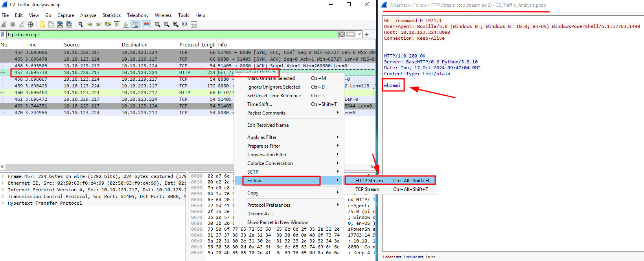This screenshot has height=261, width=644.
Task: Start a new capture with the shark fin icon
Action: tap(4, 24)
